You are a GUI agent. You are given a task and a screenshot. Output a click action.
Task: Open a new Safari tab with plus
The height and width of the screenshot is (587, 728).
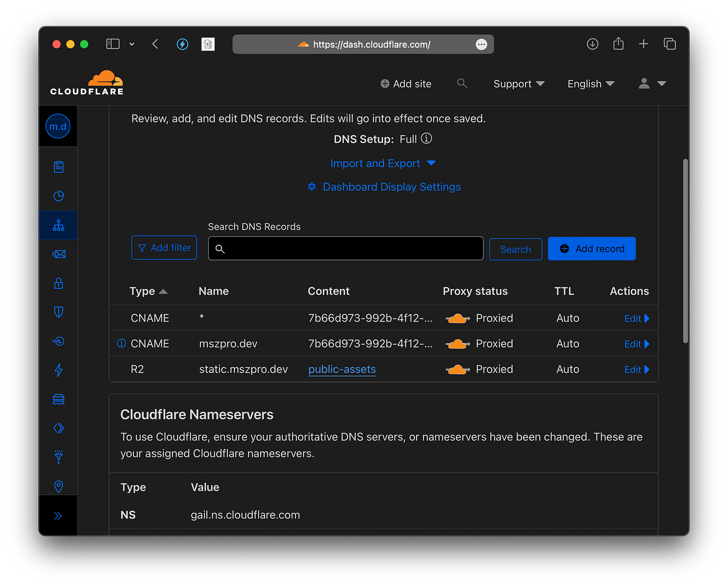tap(644, 44)
